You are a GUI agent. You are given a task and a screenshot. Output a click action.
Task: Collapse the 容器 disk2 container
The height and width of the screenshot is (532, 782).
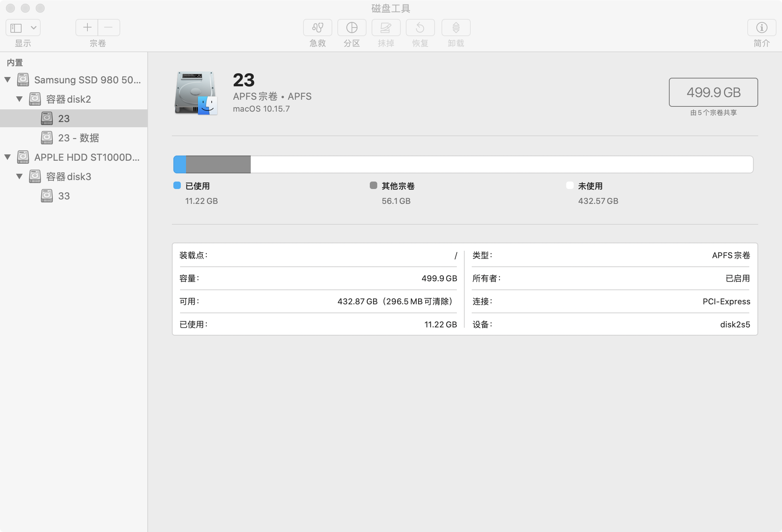pyautogui.click(x=19, y=99)
